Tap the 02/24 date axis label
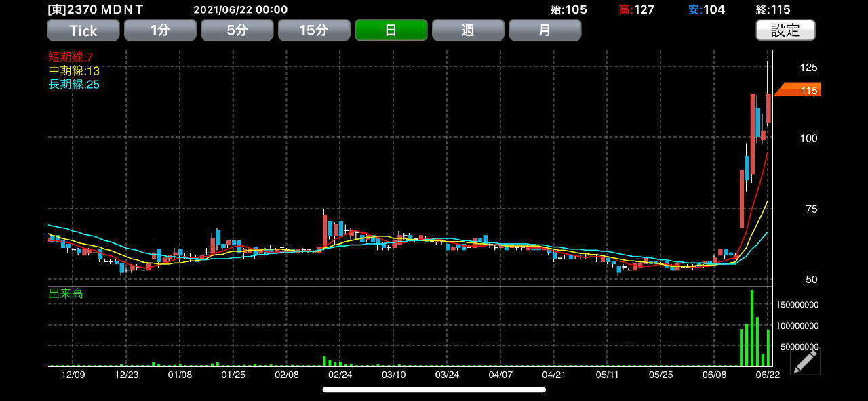The image size is (868, 401). pos(340,375)
